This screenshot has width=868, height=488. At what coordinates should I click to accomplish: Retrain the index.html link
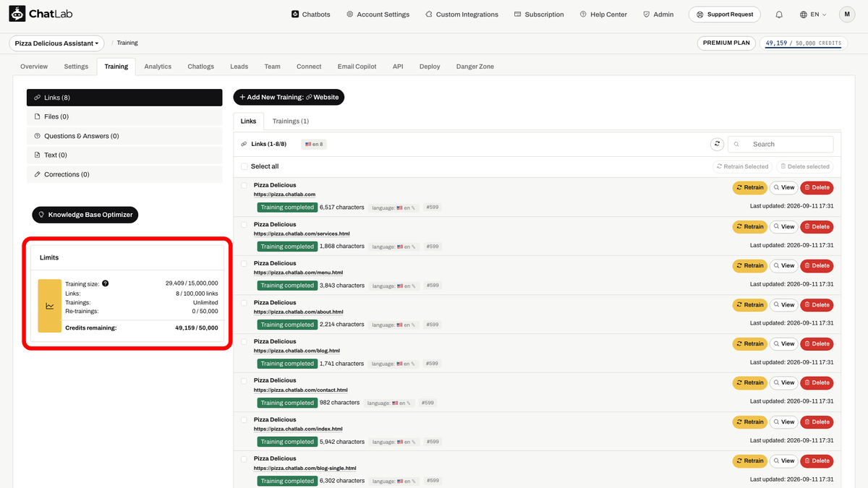click(749, 422)
